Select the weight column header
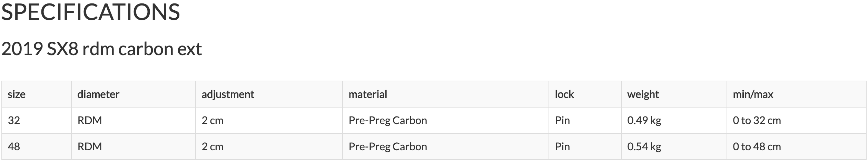Screen dimensions: 868x162 coord(643,94)
